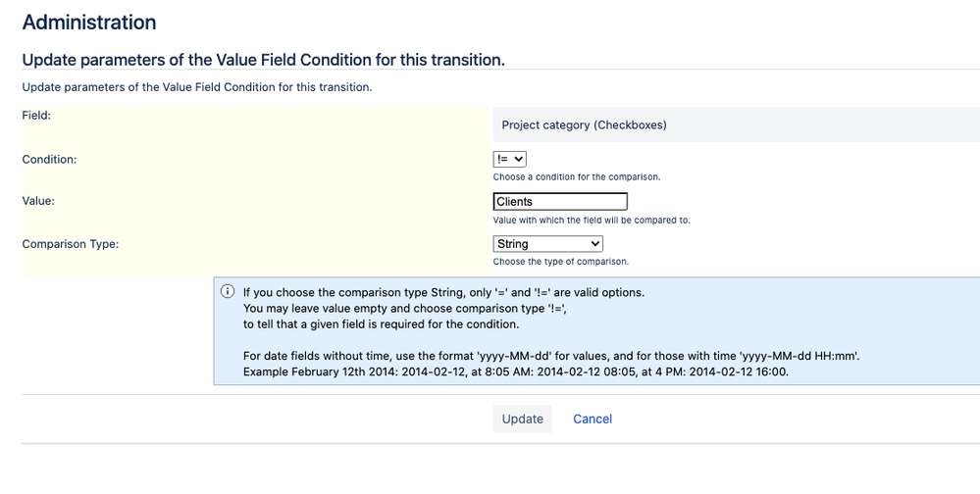Open the Condition dropdown showing !=
980x494 pixels.
(509, 159)
